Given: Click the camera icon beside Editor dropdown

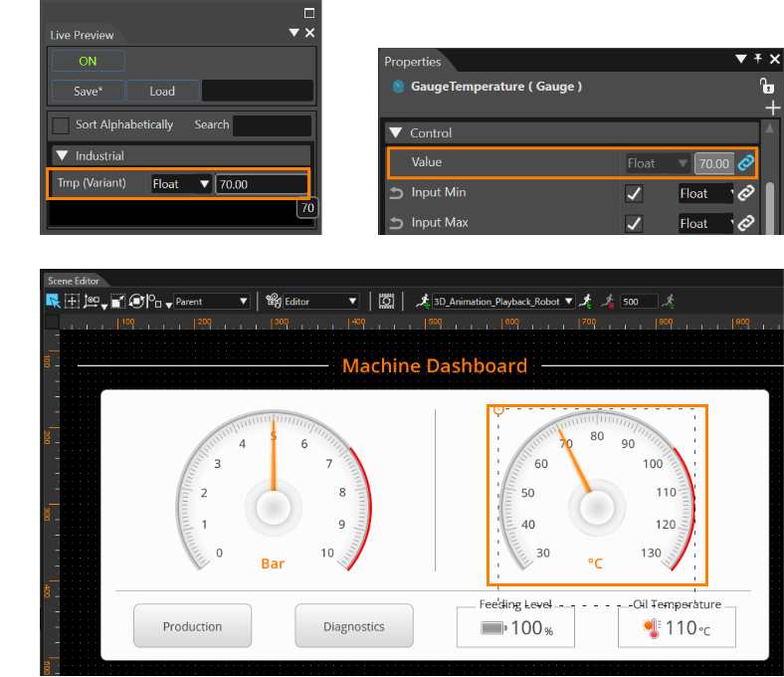Looking at the screenshot, I should 273,301.
